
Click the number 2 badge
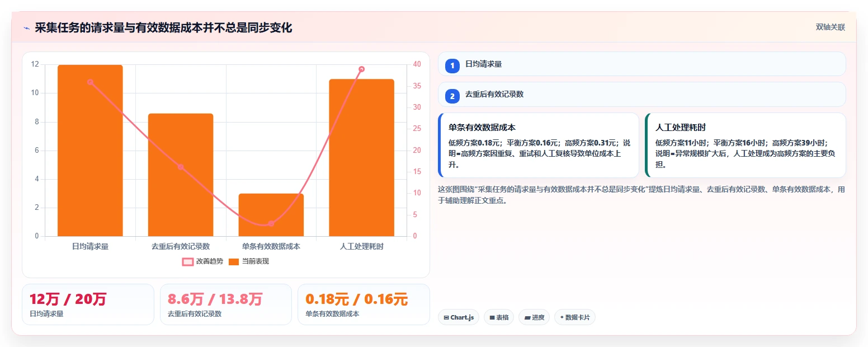pos(452,96)
